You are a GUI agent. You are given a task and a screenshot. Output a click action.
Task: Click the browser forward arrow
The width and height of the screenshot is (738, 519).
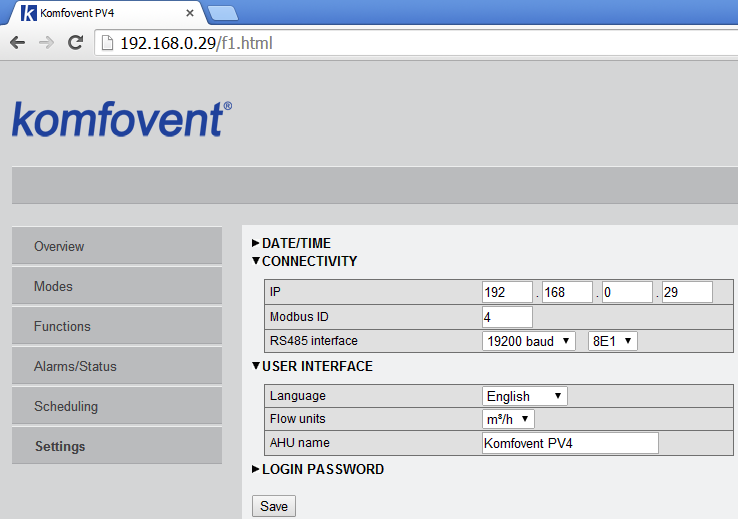(46, 43)
